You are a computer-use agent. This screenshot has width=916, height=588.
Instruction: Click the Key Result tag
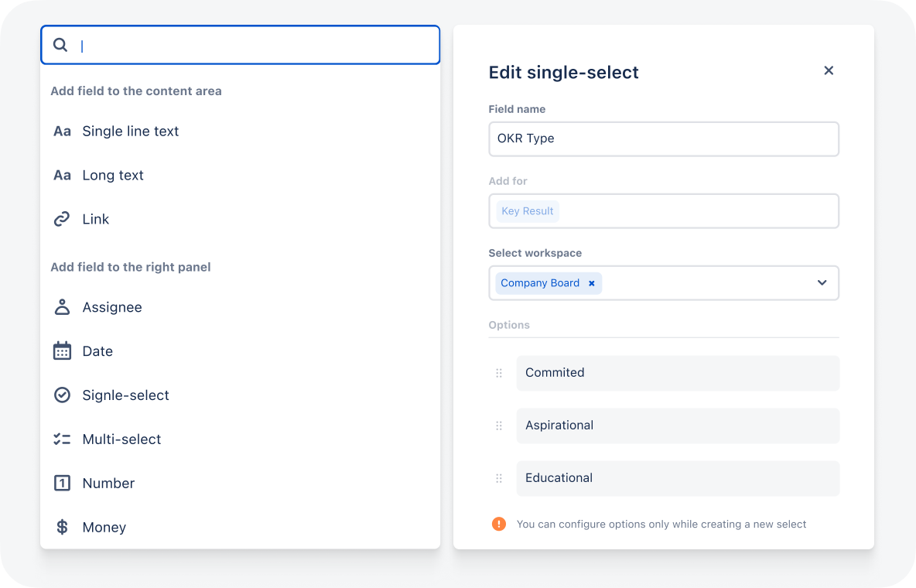(528, 211)
